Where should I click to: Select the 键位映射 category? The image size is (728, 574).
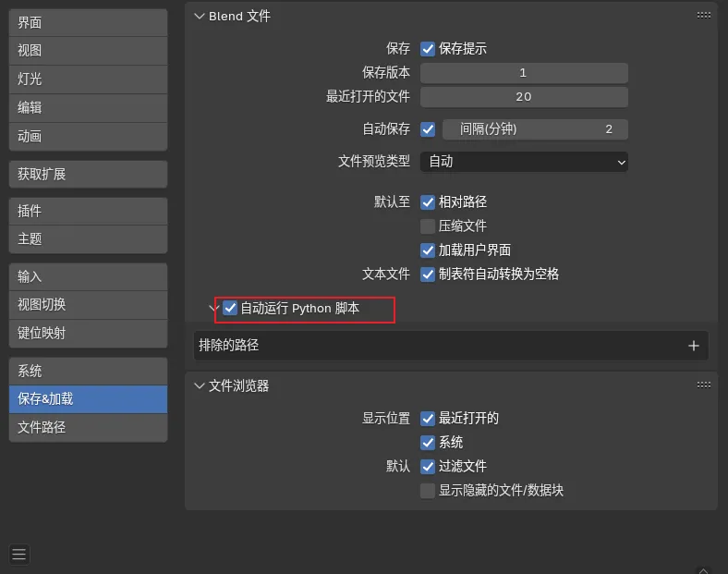(88, 333)
